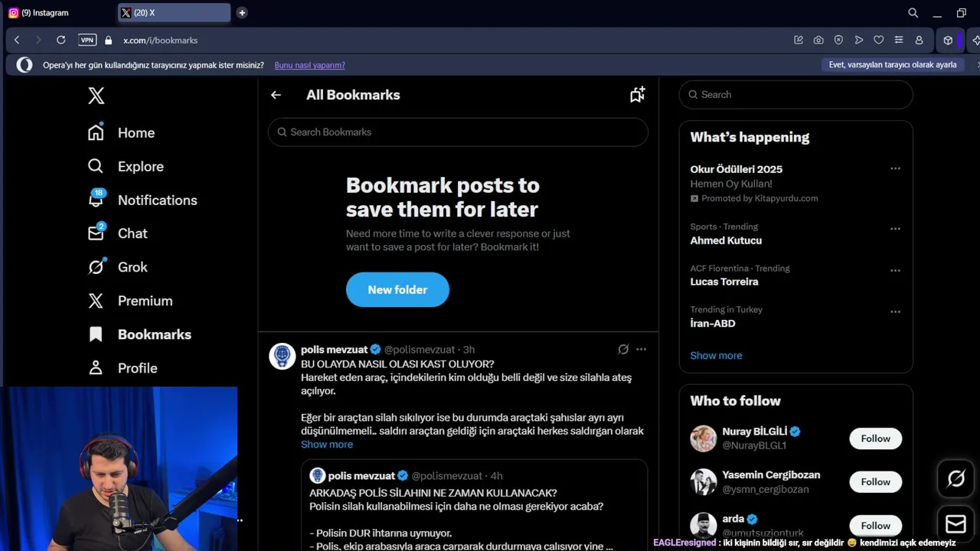Toggle the Opera VPN badge
Image resolution: width=980 pixels, height=551 pixels.
click(87, 40)
